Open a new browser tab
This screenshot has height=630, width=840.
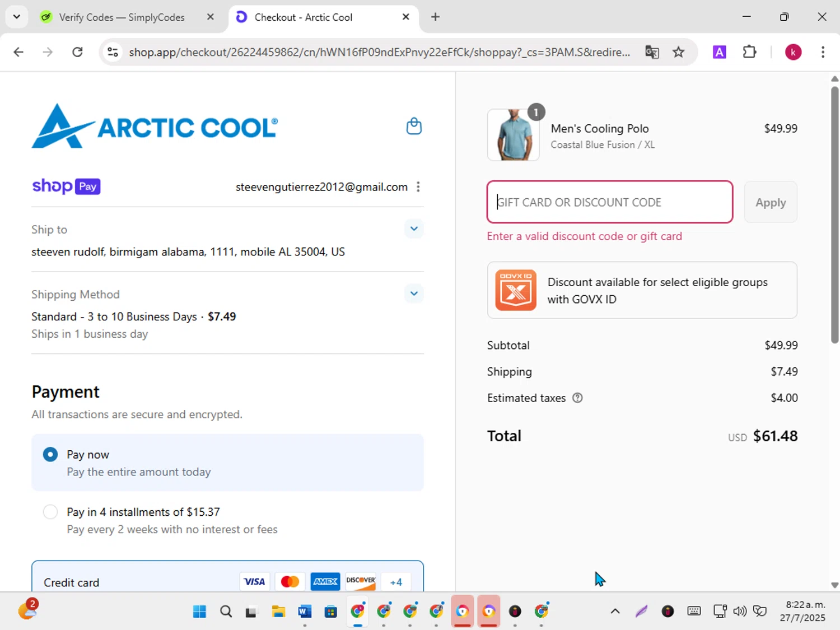tap(435, 17)
